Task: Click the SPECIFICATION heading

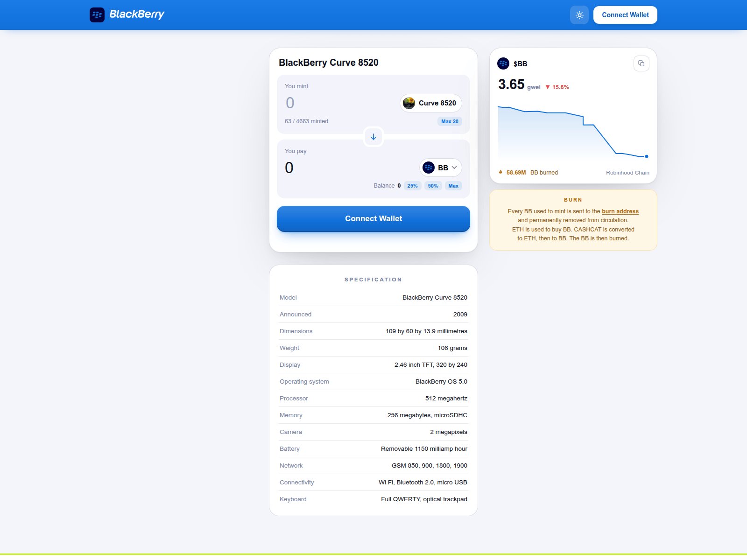Action: coord(373,280)
